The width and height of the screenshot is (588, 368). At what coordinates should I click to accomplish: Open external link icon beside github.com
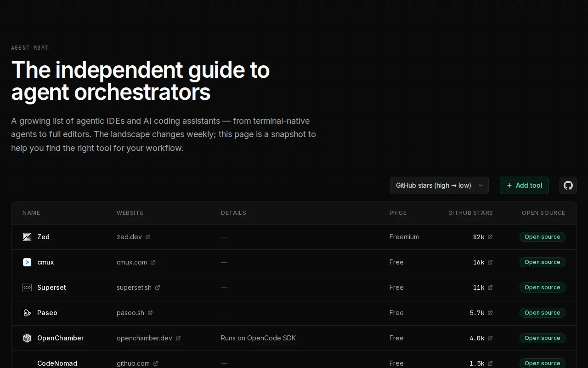[x=156, y=363]
